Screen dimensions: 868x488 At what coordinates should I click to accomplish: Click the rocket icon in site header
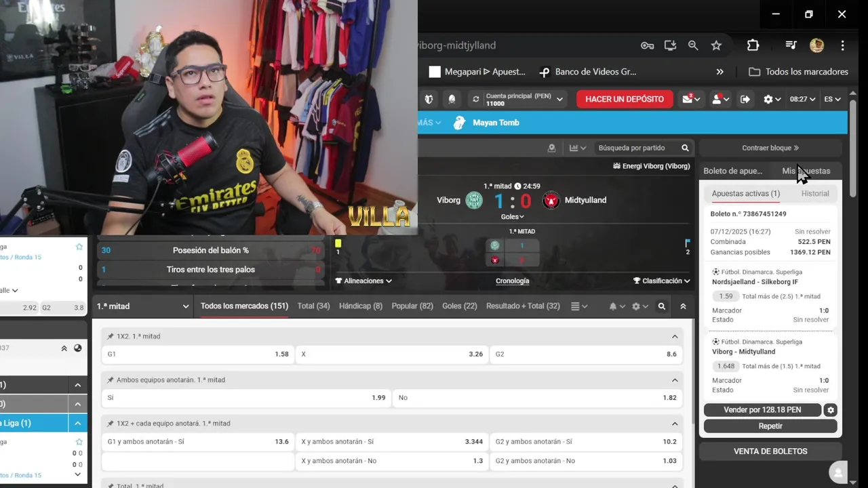coord(452,99)
